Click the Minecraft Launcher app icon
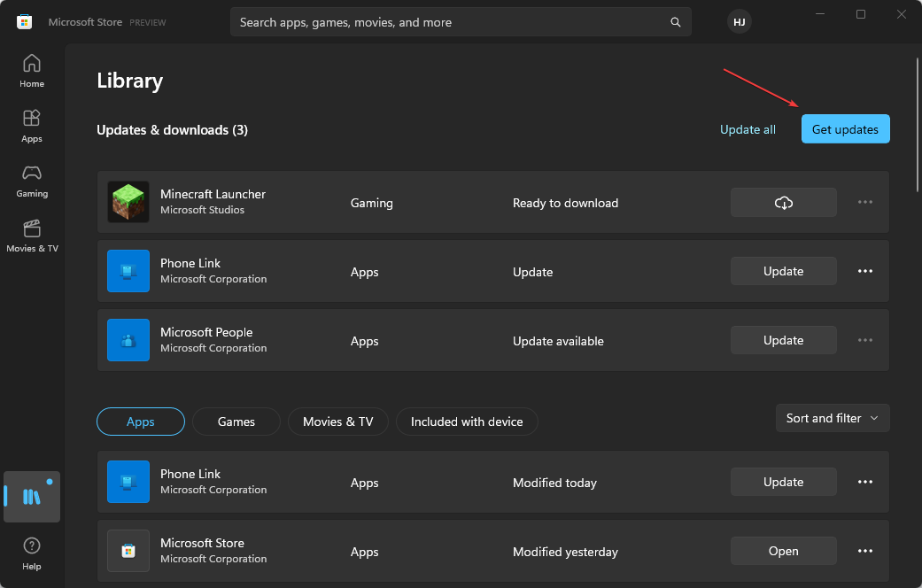Screen dimensions: 922x588 [x=128, y=202]
